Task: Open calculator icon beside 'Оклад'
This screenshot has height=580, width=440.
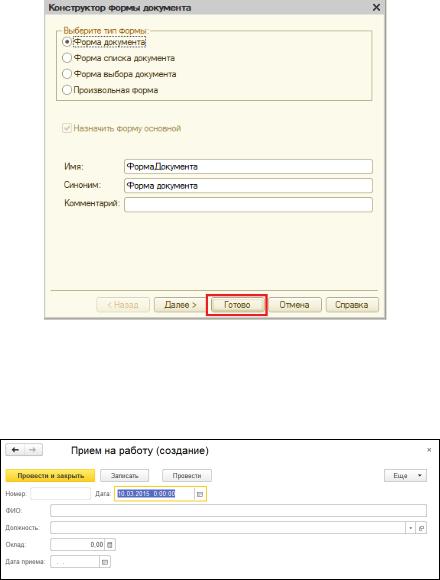Action: point(110,544)
